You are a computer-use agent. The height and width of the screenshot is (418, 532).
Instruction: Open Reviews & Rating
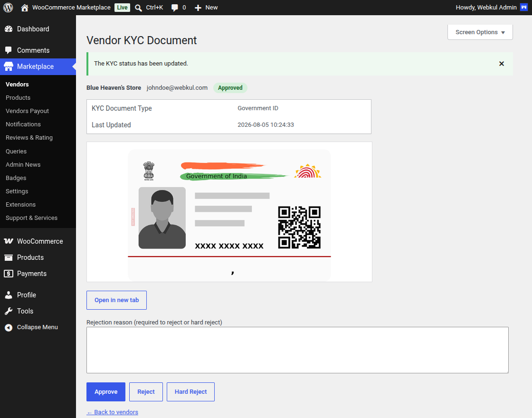(x=29, y=138)
